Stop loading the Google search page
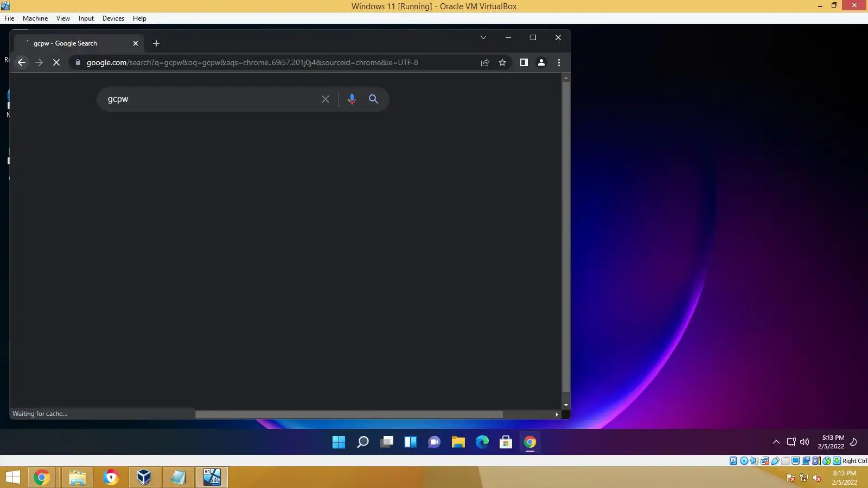868x488 pixels. pos(56,62)
